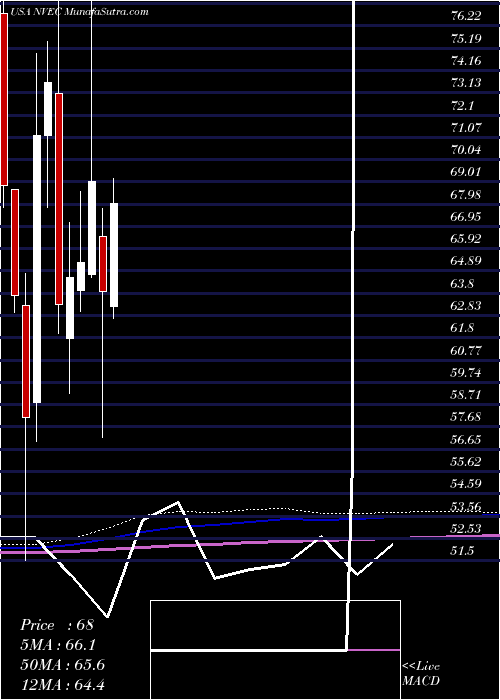Screen dimensions: 500x700
Task: Click the <<Live MACD label
Action: pyautogui.click(x=421, y=674)
